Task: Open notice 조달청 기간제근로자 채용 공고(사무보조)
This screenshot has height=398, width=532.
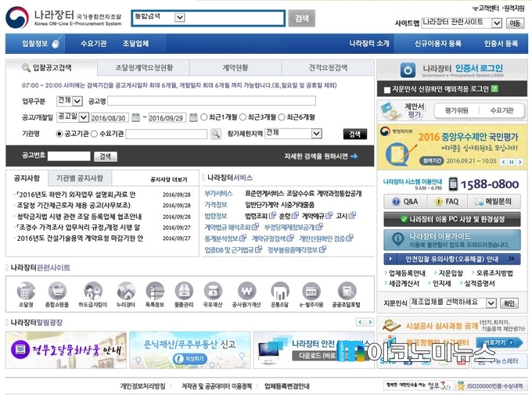Action: tap(74, 206)
